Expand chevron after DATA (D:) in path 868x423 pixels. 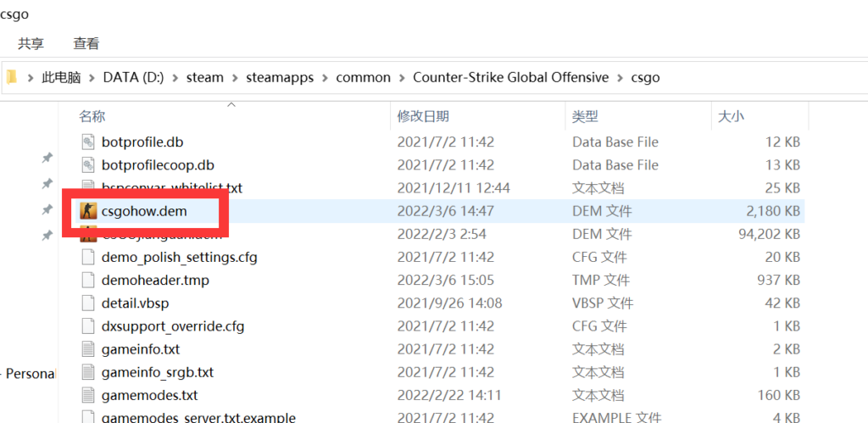[175, 78]
